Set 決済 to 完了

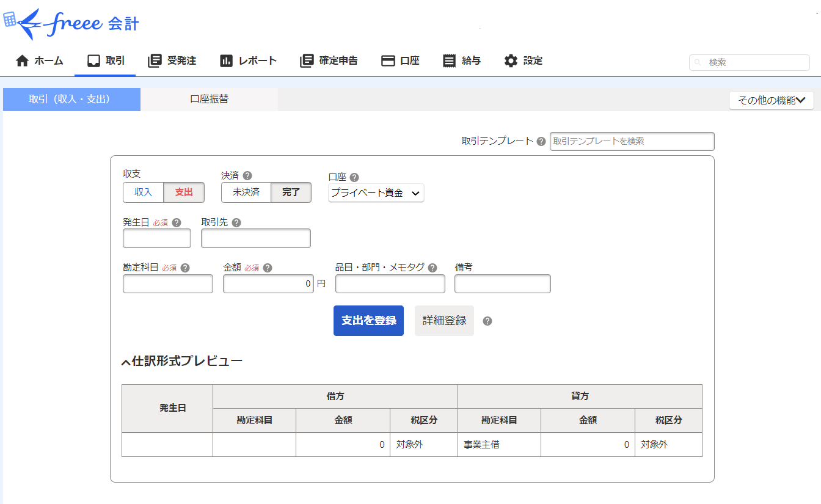click(291, 192)
